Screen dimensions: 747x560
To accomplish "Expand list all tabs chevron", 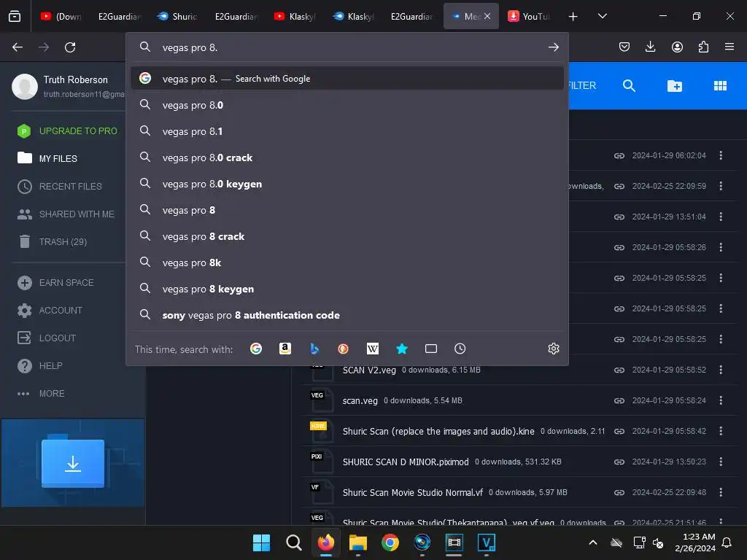I will [602, 16].
